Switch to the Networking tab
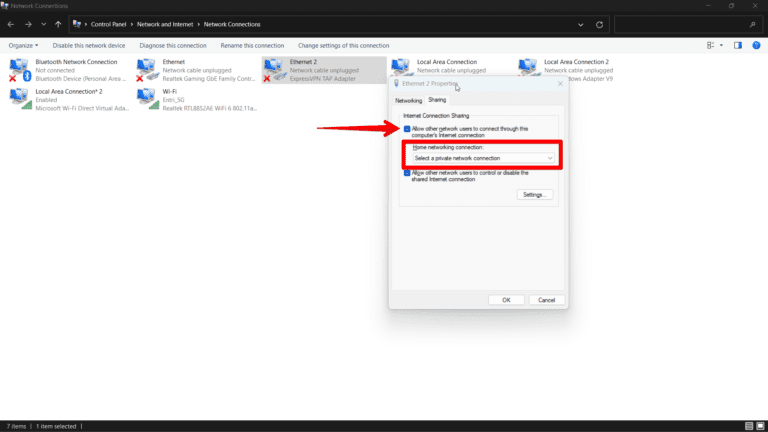Screen dimensions: 768x432 coord(408,100)
